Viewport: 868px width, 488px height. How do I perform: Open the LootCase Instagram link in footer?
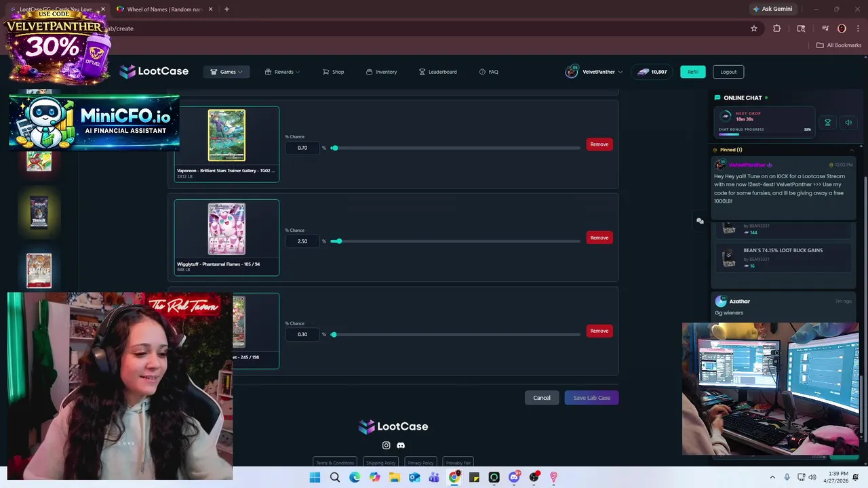tap(387, 445)
